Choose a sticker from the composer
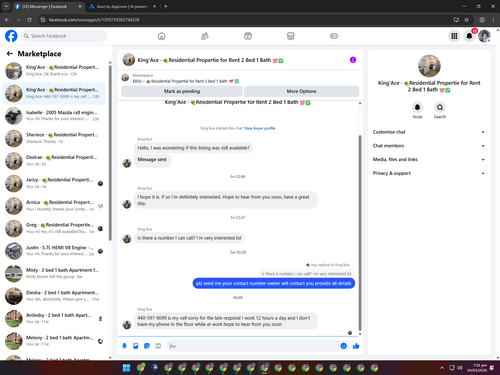 [147, 346]
